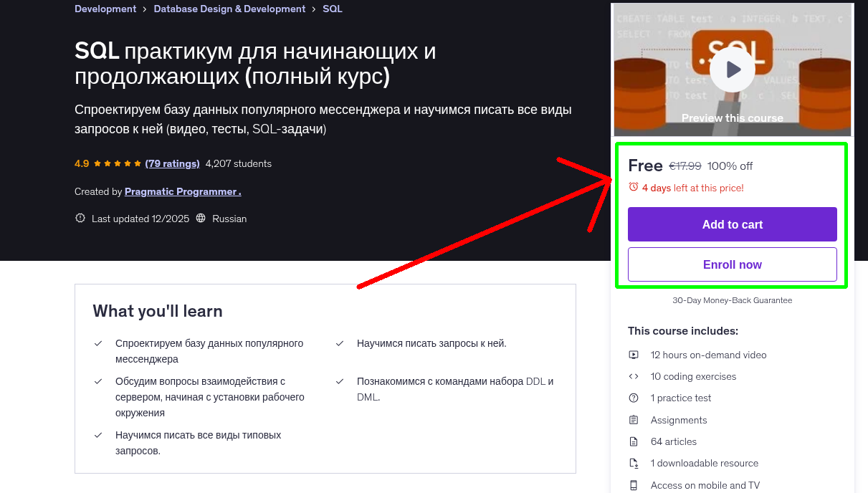Click the mobile and TV access icon
This screenshot has height=493, width=868.
coord(634,485)
